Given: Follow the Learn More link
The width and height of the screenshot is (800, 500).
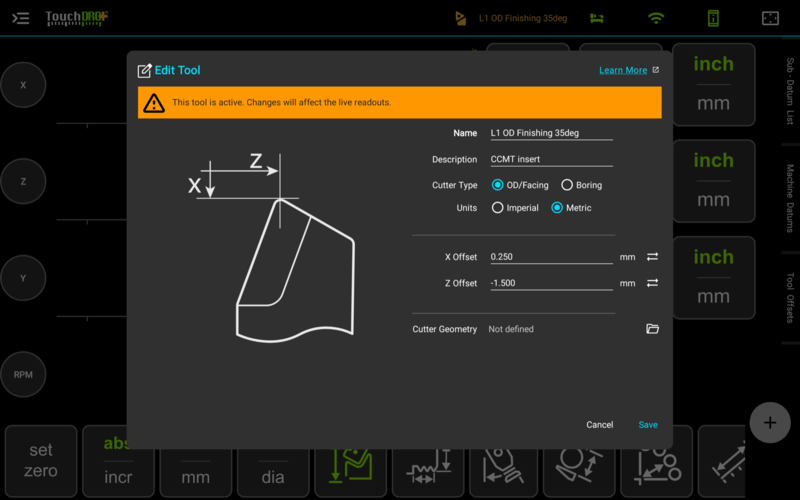Looking at the screenshot, I should click(623, 70).
